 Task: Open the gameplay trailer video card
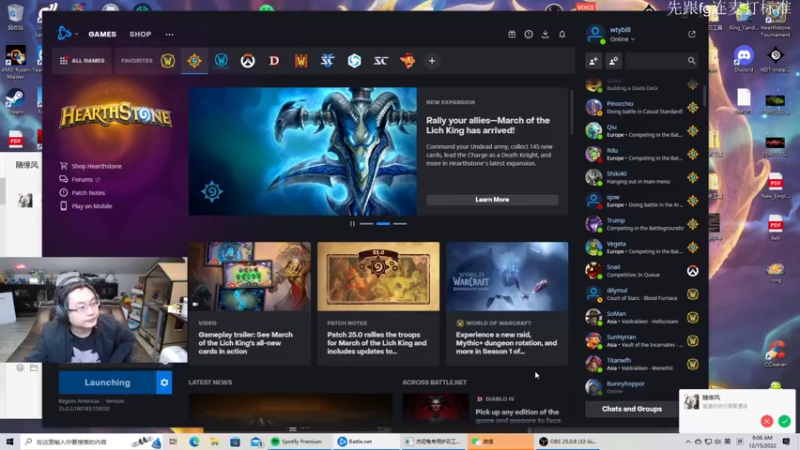click(249, 304)
